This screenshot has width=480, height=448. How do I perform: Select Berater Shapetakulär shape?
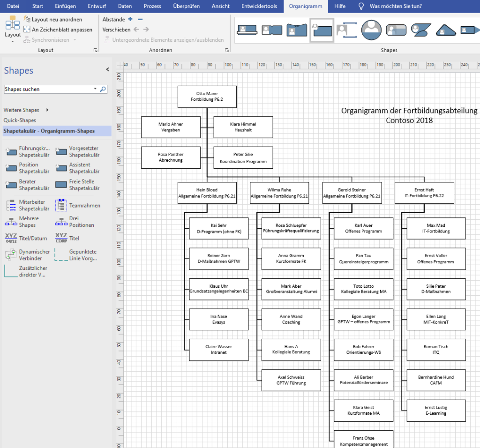[28, 185]
